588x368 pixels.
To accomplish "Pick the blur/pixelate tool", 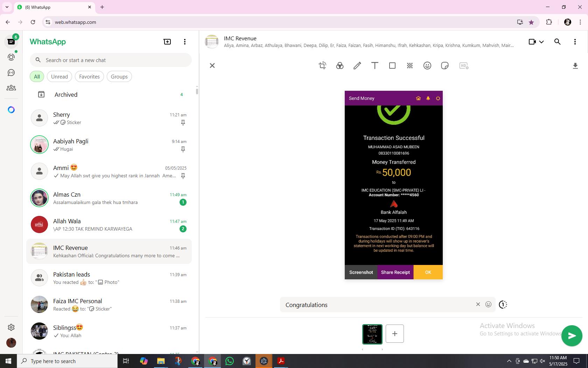I will [x=410, y=66].
